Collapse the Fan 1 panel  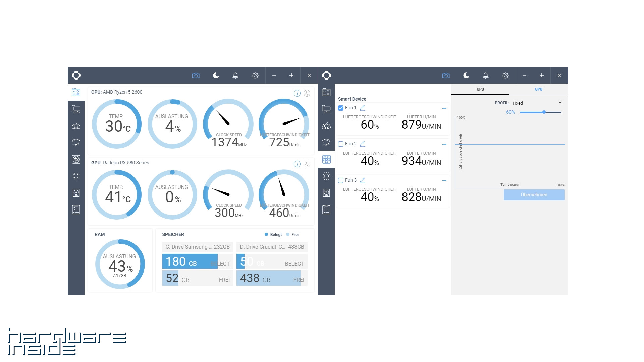tap(444, 108)
